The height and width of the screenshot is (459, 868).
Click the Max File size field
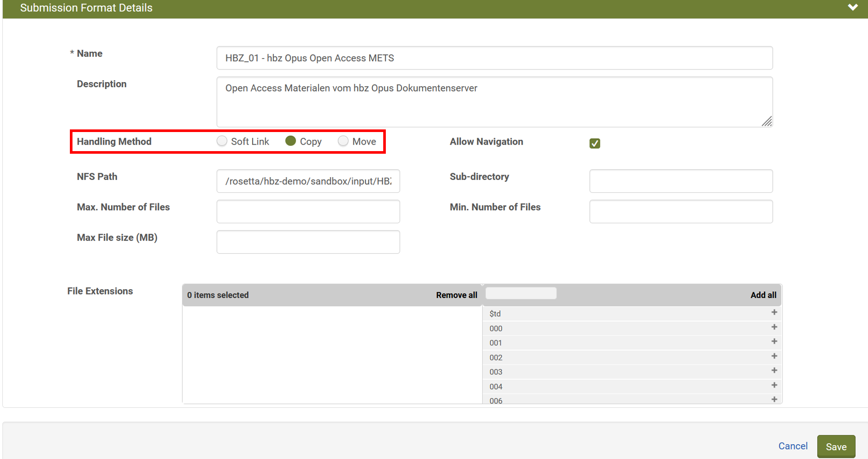pyautogui.click(x=308, y=242)
